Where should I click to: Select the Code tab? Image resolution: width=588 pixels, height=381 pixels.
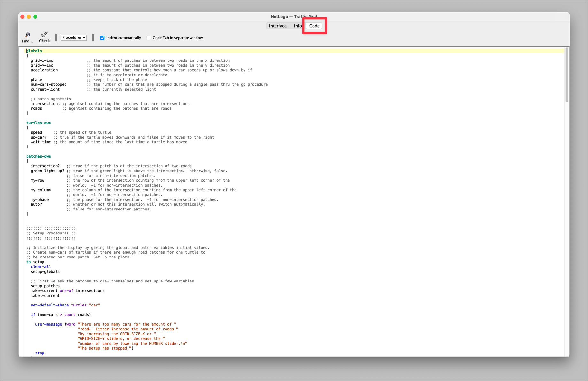point(314,26)
